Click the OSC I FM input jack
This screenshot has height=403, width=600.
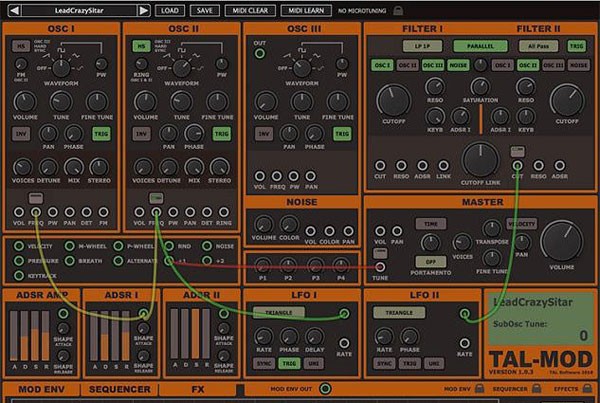103,212
